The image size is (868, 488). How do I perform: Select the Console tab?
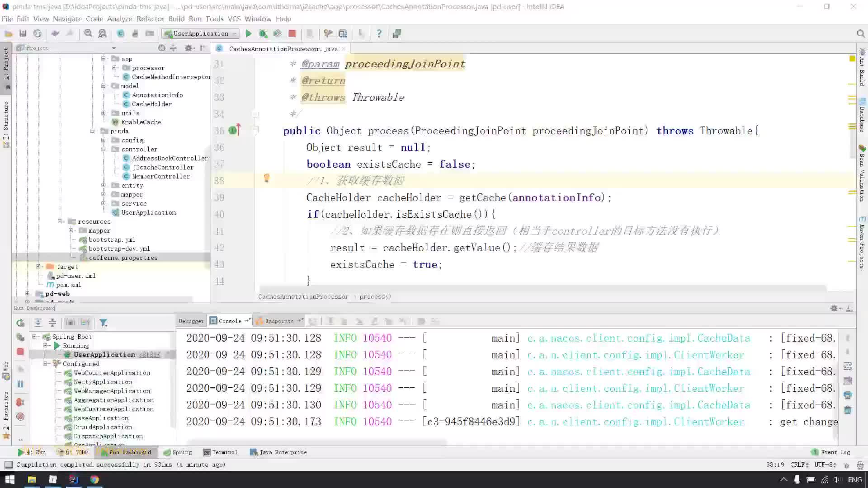tap(230, 321)
